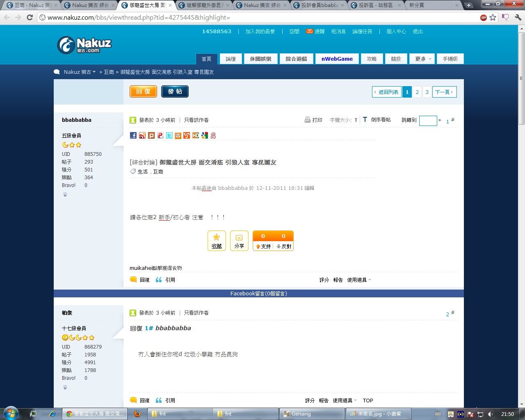Screen dimensions: 525x420
Task: Open the 手機版 navigation tab
Action: pos(450,59)
